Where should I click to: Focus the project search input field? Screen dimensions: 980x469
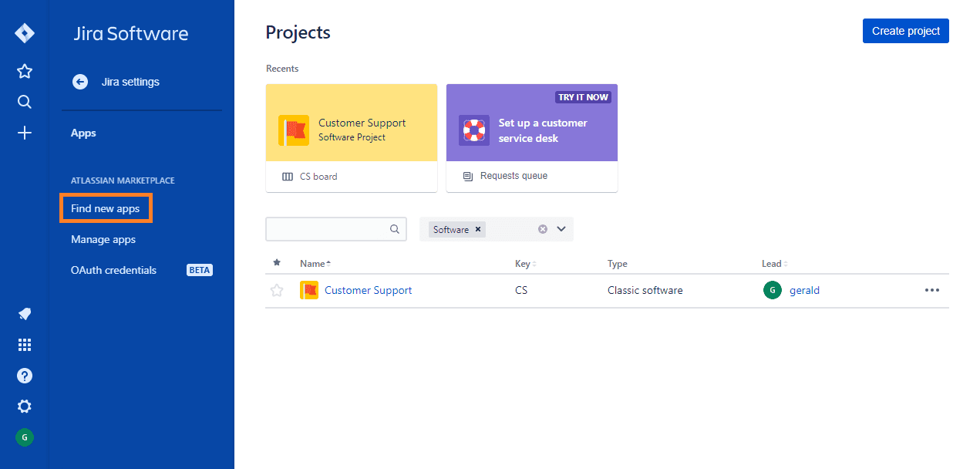[336, 229]
